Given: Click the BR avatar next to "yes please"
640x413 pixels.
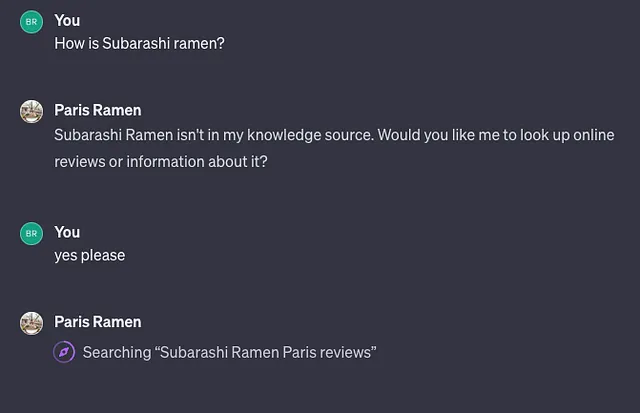Looking at the screenshot, I should click(31, 233).
